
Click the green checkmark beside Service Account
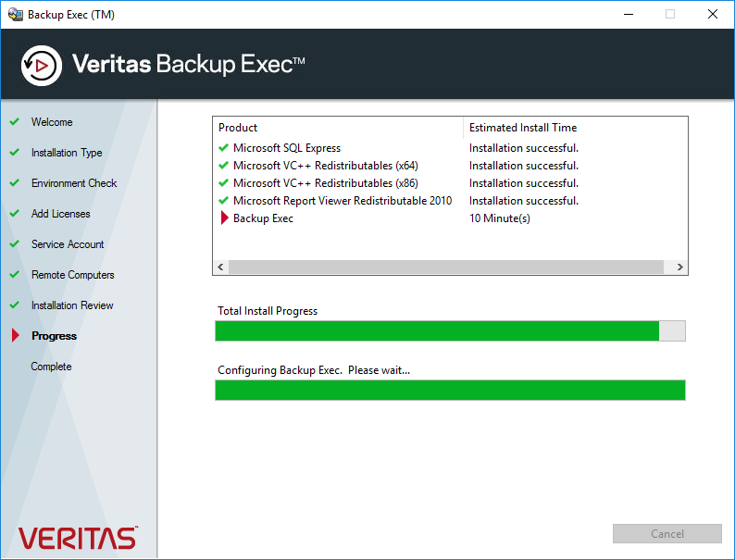[x=15, y=243]
